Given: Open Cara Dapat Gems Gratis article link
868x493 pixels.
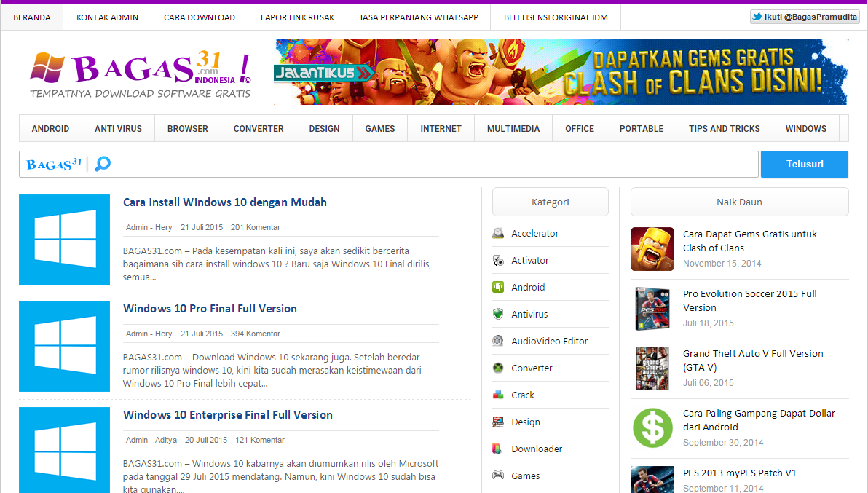Looking at the screenshot, I should [x=749, y=241].
